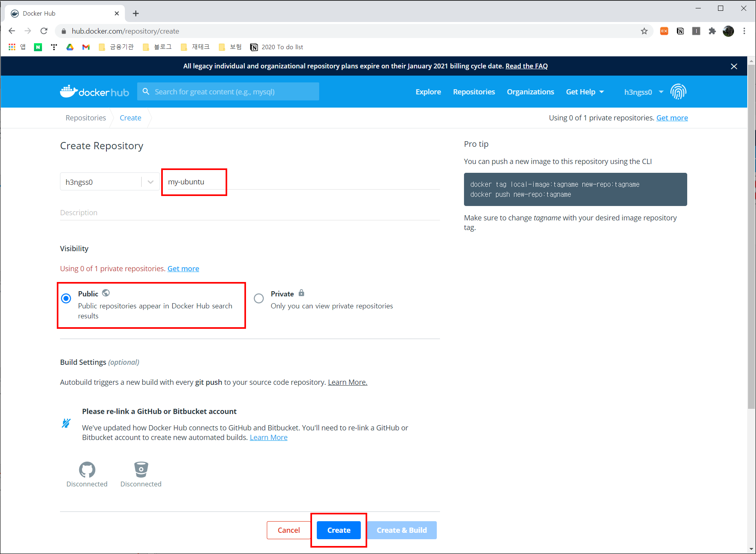Open the 금융기관 bookmark folder

click(116, 47)
